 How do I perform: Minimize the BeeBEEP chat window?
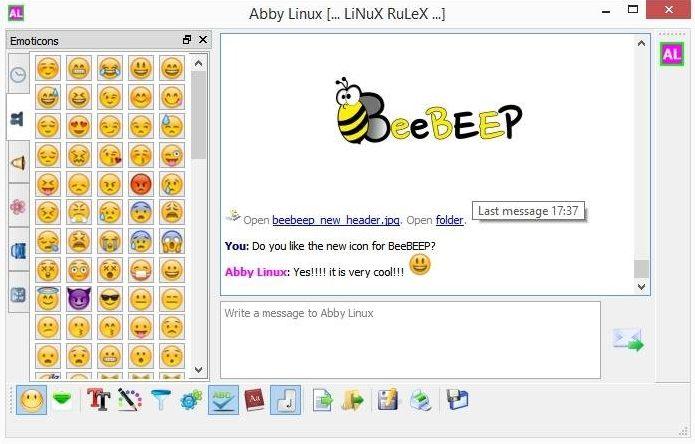tap(606, 11)
